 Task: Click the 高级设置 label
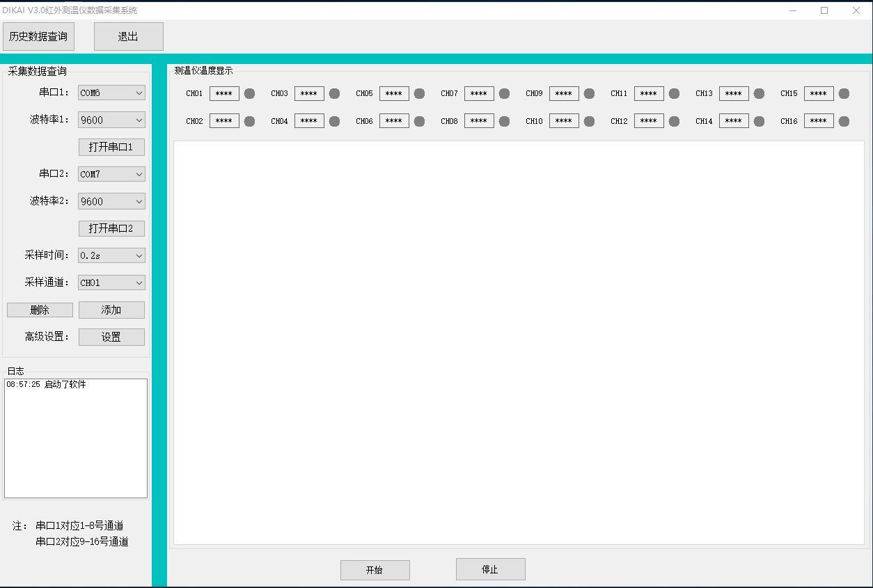tap(47, 337)
